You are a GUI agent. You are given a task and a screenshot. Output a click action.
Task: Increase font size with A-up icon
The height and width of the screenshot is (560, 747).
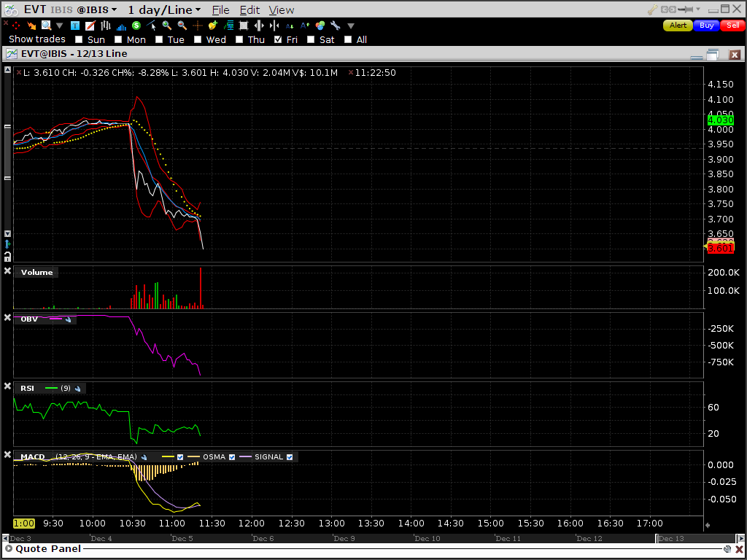click(x=305, y=26)
